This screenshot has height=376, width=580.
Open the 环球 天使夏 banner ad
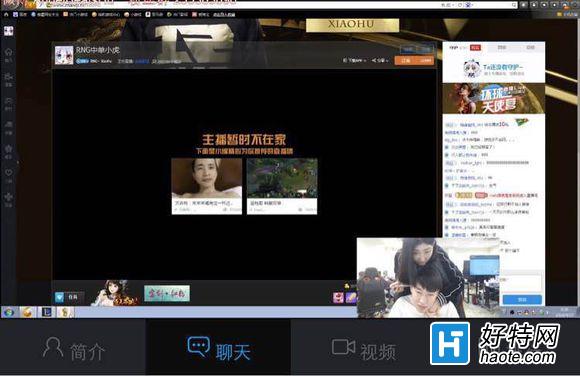point(493,98)
